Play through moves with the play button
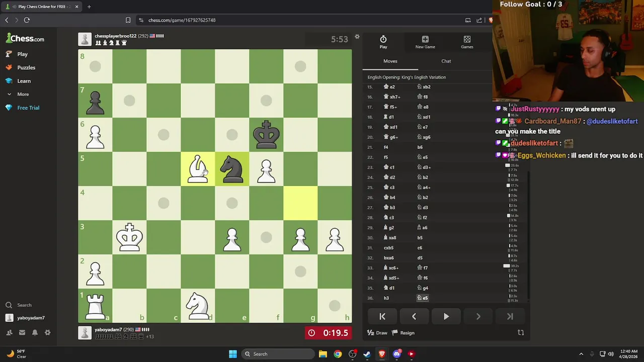This screenshot has width=644, height=362. click(x=446, y=316)
